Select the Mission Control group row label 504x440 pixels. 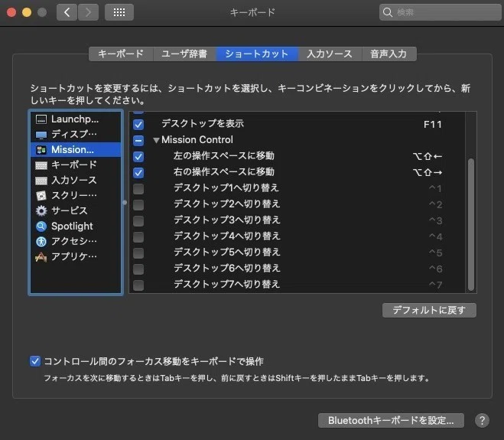(x=197, y=140)
